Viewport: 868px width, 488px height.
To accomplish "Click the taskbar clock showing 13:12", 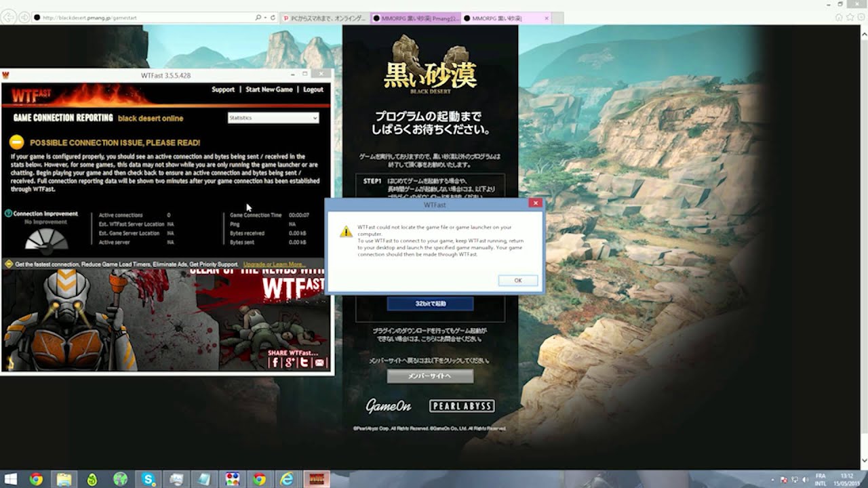I will tap(846, 479).
